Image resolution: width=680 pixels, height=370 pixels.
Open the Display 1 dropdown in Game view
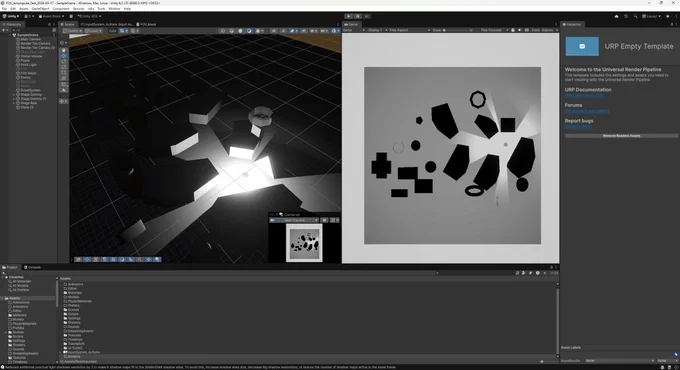point(377,30)
